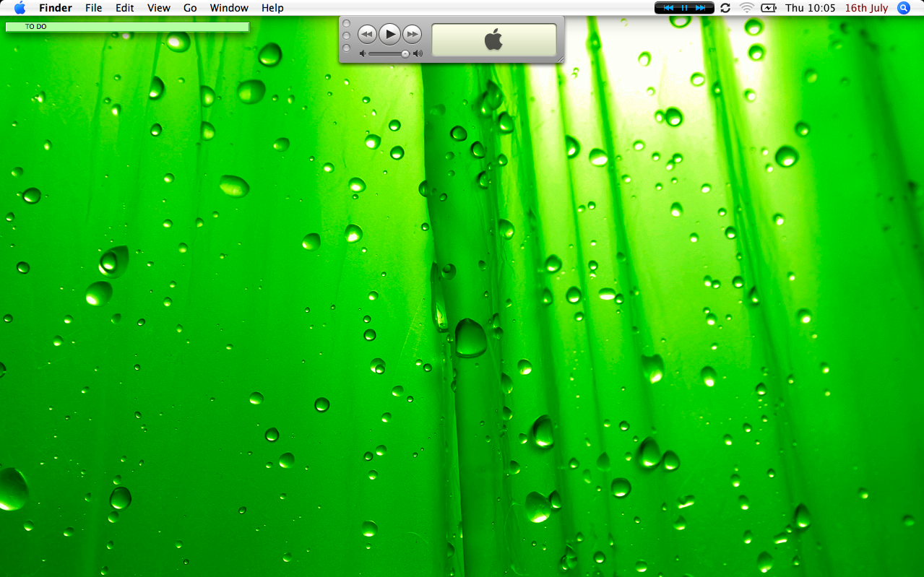The height and width of the screenshot is (577, 924).
Task: Open the Help menu
Action: [x=272, y=8]
